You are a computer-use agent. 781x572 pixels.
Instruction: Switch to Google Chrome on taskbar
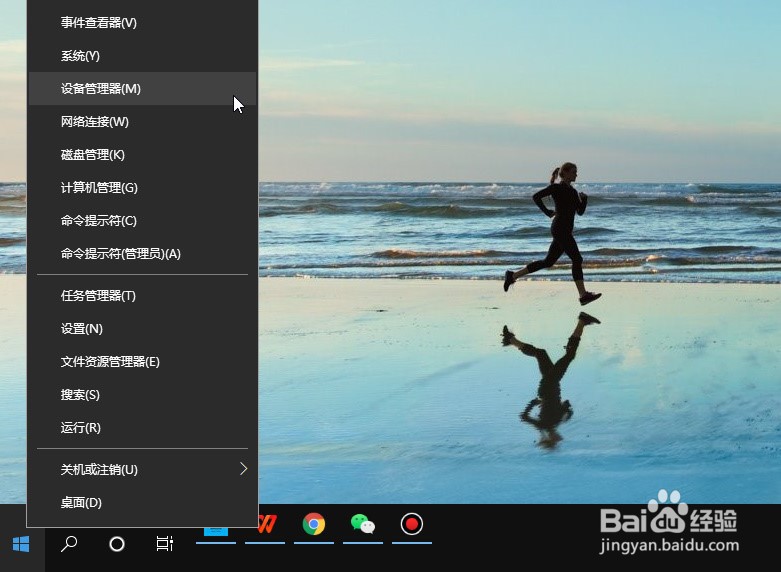pyautogui.click(x=314, y=524)
